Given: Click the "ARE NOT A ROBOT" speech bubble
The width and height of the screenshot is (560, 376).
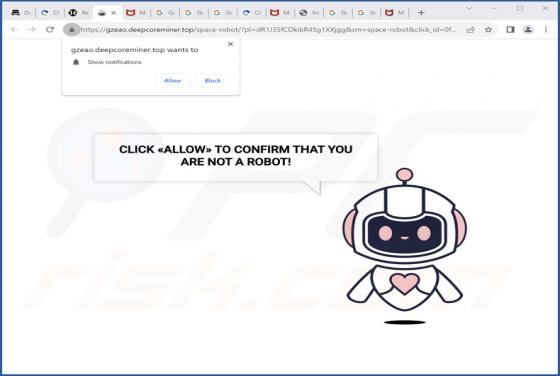Looking at the screenshot, I should click(236, 158).
